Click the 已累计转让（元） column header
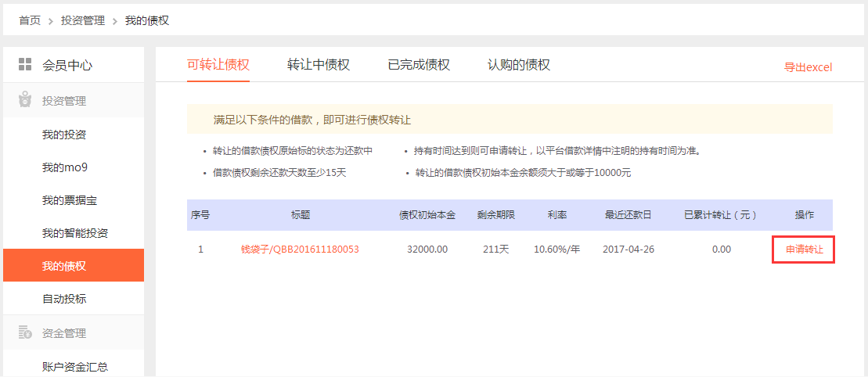The height and width of the screenshot is (377, 868). (x=722, y=215)
